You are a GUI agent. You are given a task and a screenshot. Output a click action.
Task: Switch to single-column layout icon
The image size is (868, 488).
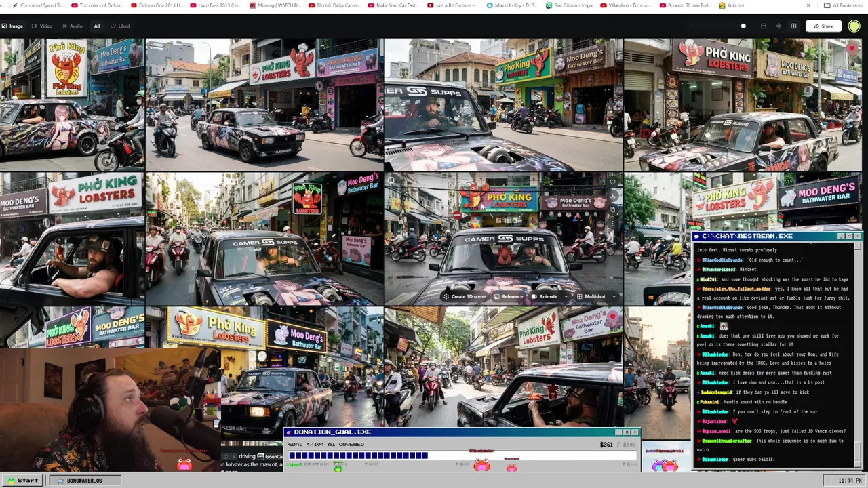coord(763,26)
